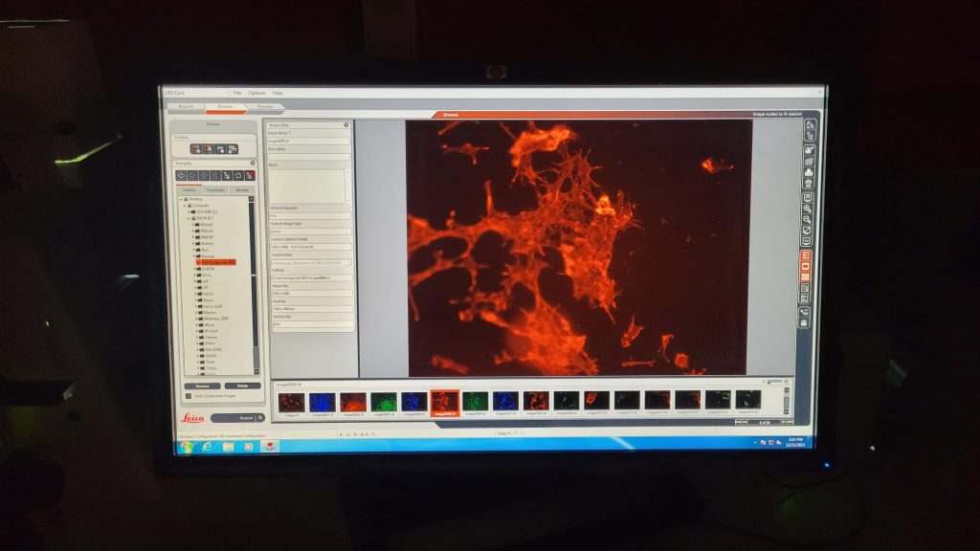Adjust the thumbnail size slider above the gallery
This screenshot has width=980, height=551.
(x=775, y=381)
